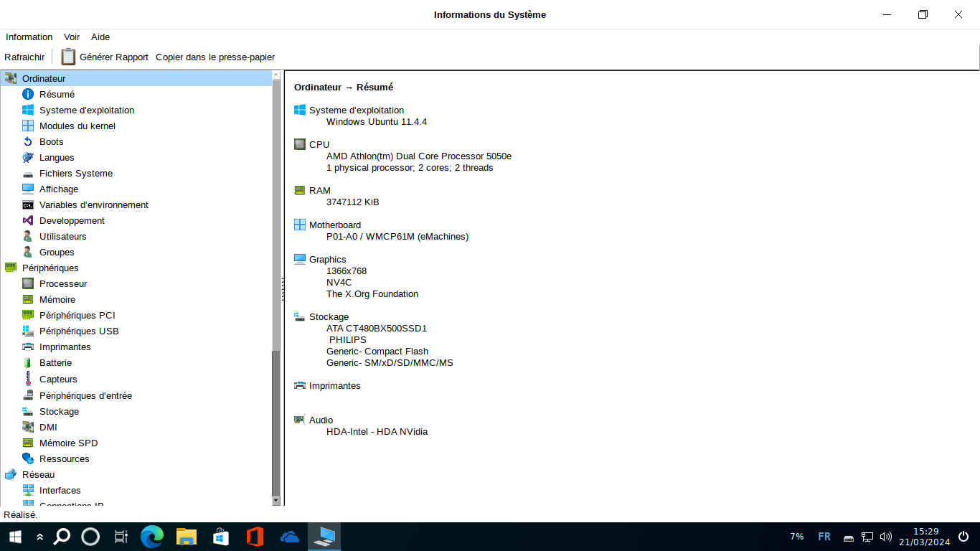Viewport: 980px width, 551px height.
Task: Open Microsoft Edge from the taskbar
Action: click(x=152, y=536)
